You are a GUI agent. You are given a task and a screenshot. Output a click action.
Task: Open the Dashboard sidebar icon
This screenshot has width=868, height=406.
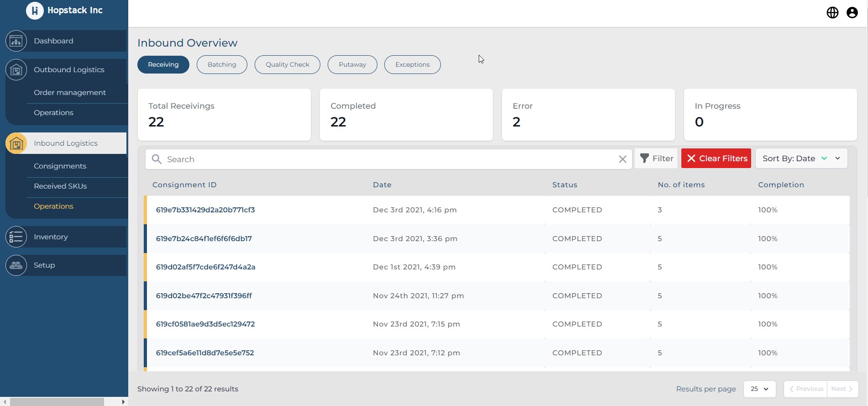pyautogui.click(x=16, y=41)
